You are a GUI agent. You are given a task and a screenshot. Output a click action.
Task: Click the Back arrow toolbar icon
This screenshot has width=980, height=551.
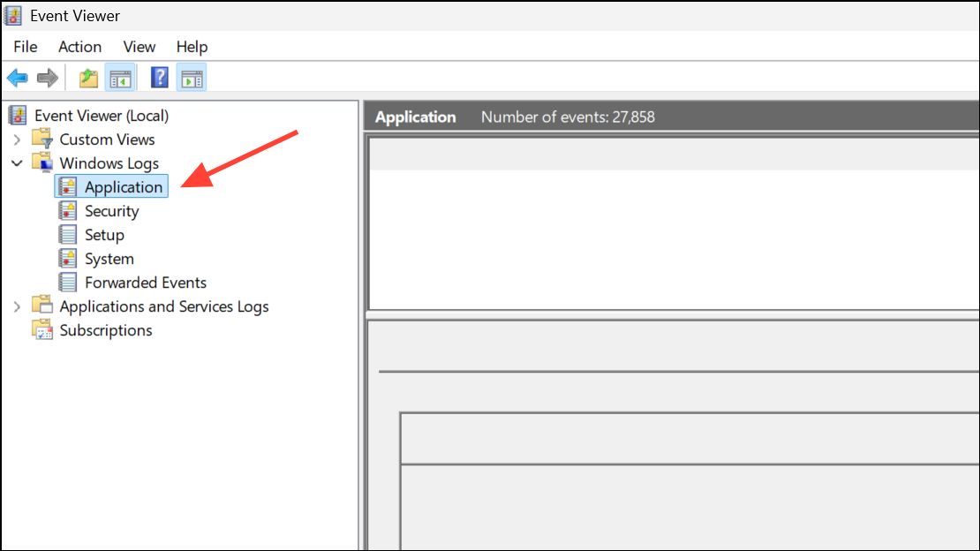point(18,79)
